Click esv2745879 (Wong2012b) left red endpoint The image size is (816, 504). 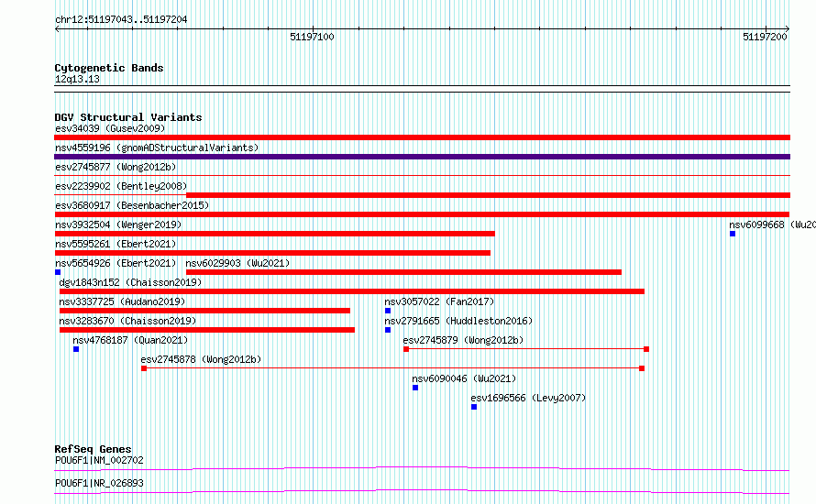click(x=406, y=349)
